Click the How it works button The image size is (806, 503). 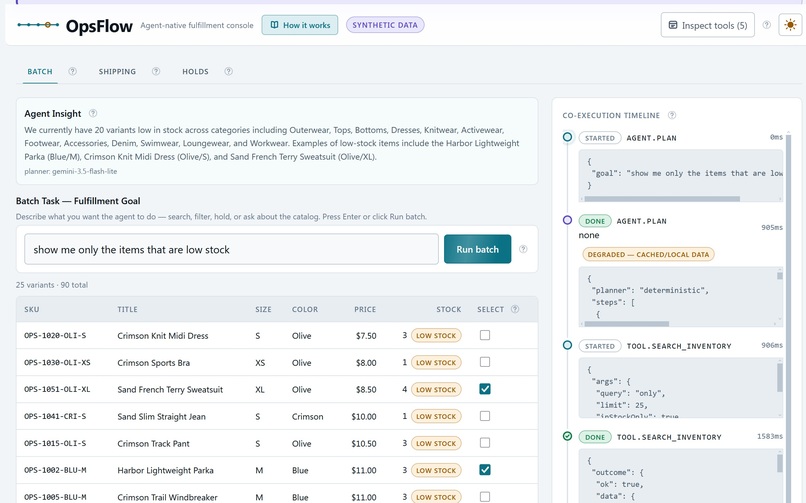300,25
